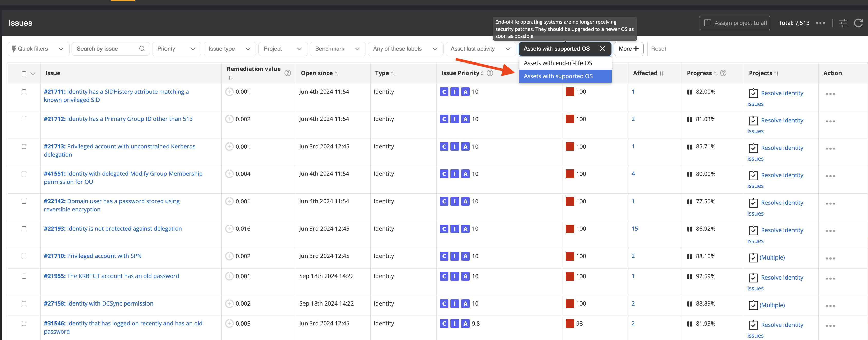Click the Progress column help icon
The height and width of the screenshot is (340, 868).
[723, 73]
